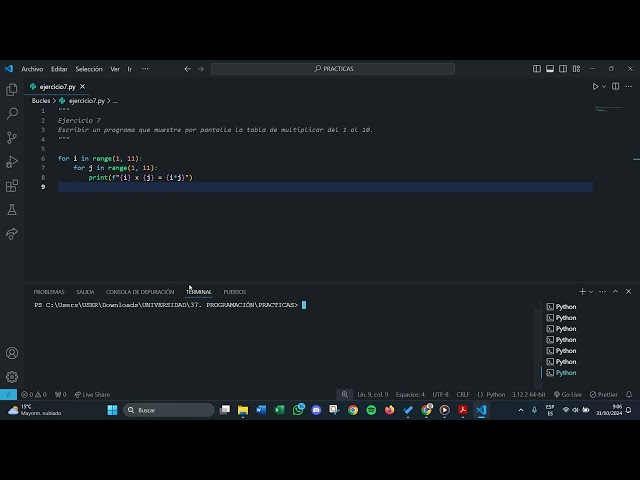This screenshot has height=480, width=640.
Task: Switch to the CONSOLA DE DEPURACIÓN tab
Action: pyautogui.click(x=140, y=292)
